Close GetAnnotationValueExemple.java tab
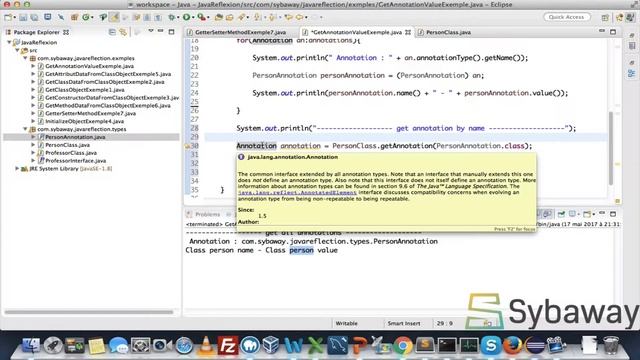Viewport: 640px width, 360px height. 408,32
